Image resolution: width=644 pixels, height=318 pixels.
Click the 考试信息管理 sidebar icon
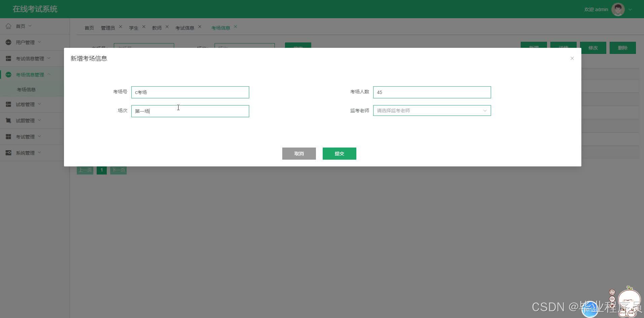(8, 58)
